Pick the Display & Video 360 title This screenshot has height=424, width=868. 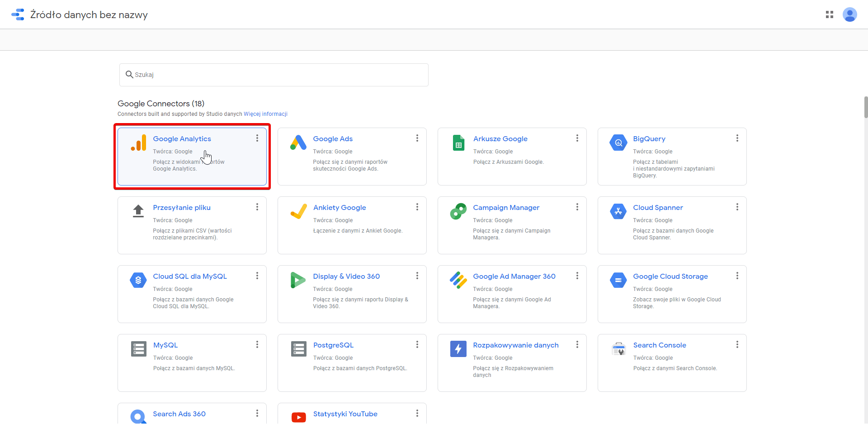coord(346,276)
